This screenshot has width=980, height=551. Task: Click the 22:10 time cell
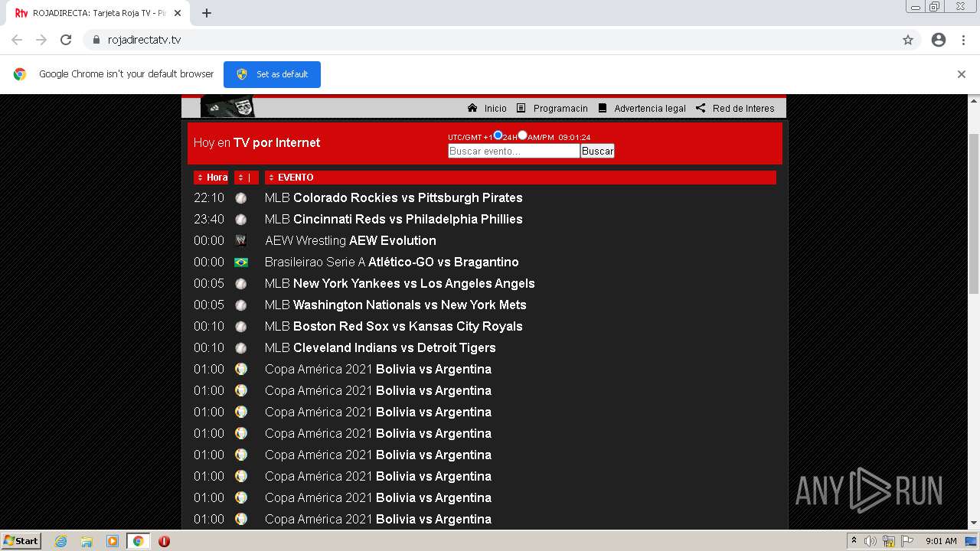209,197
